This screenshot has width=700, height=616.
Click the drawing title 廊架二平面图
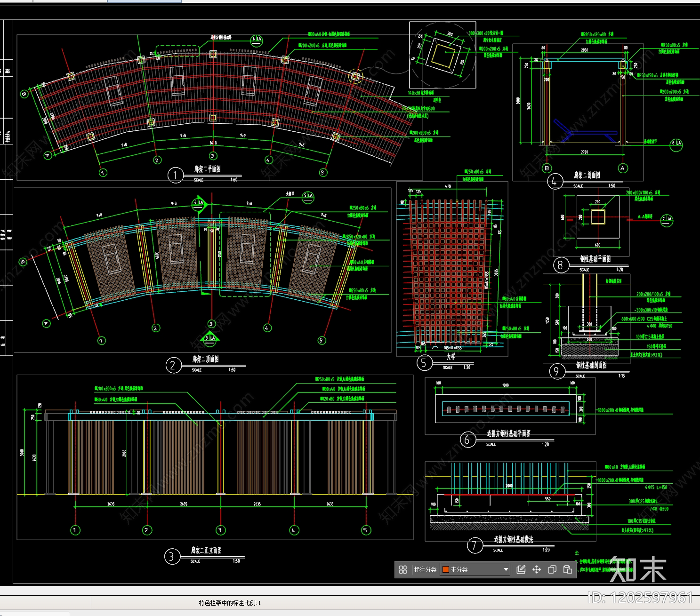pos(208,169)
